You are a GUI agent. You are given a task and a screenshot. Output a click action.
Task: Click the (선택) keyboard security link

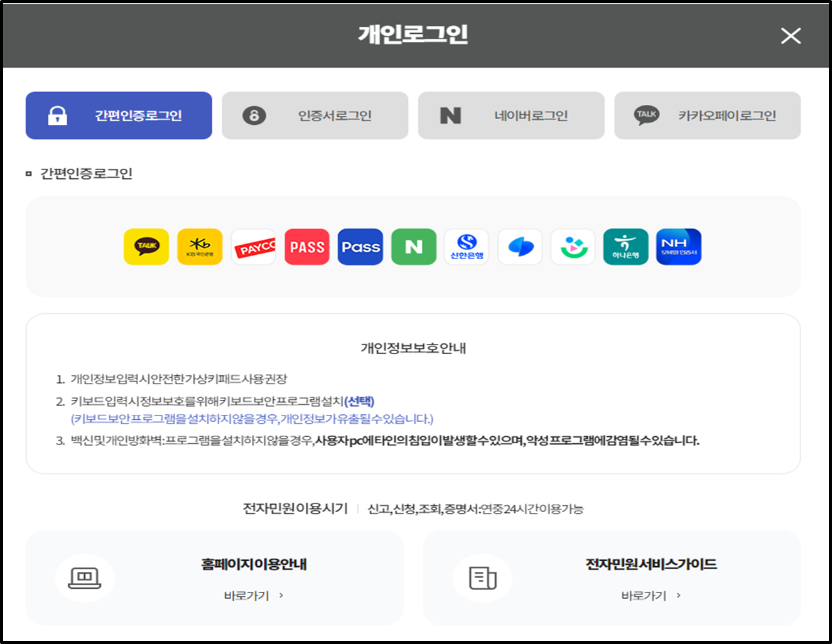(360, 402)
